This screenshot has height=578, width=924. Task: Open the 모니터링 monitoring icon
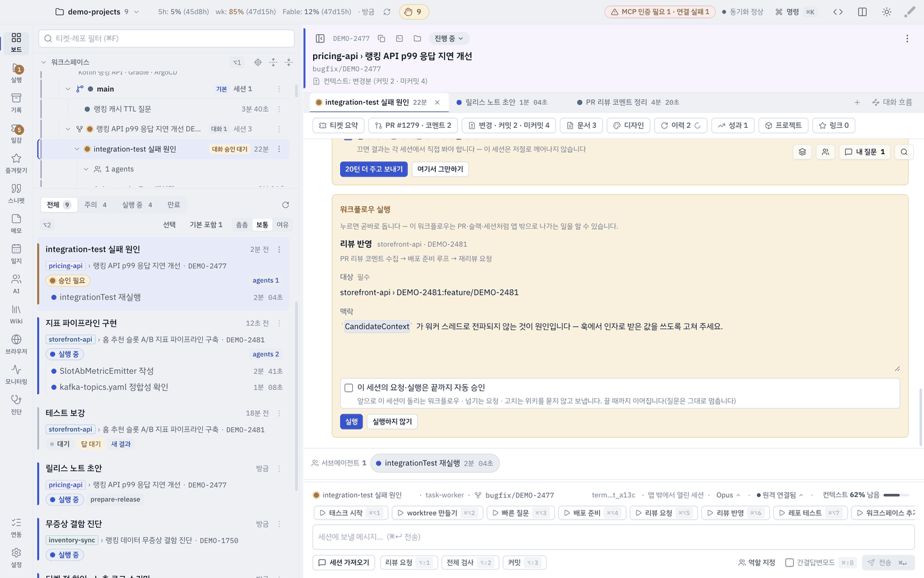click(x=16, y=374)
